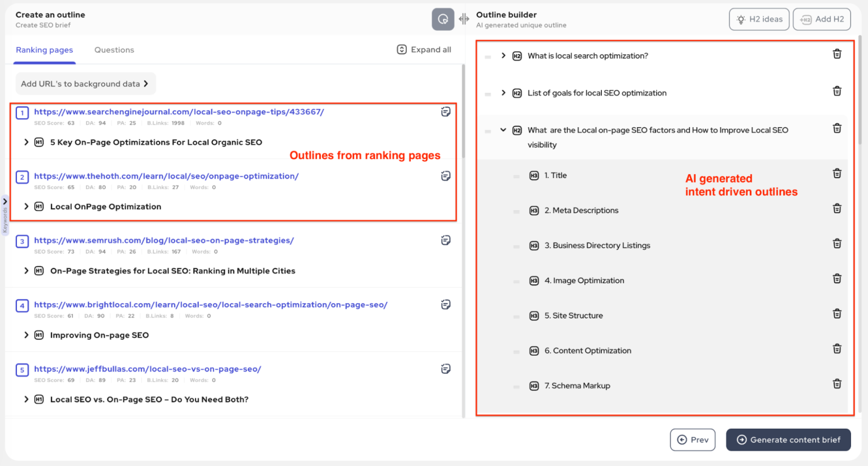868x466 pixels.
Task: Copy outline icon for thehoth result
Action: [446, 176]
